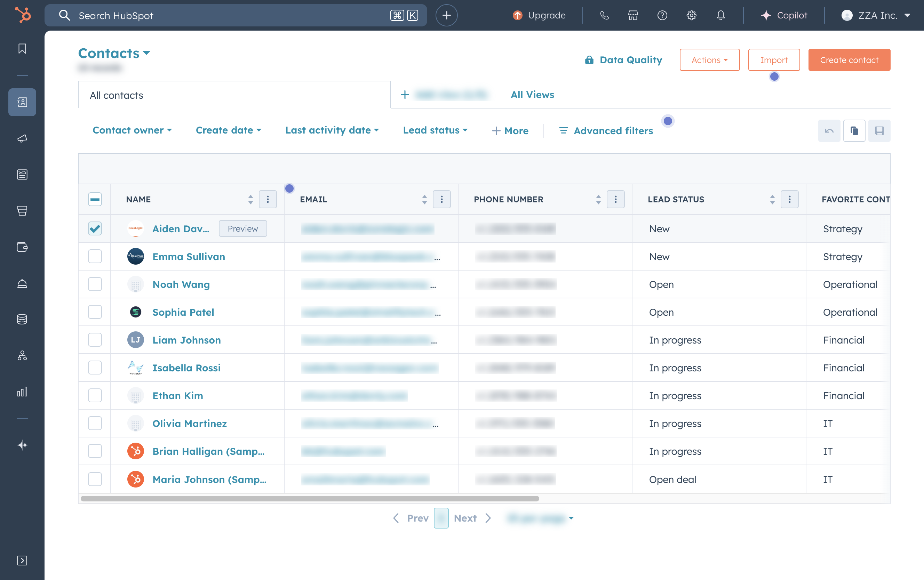Open the per page size dropdown
The height and width of the screenshot is (580, 924).
tap(540, 518)
